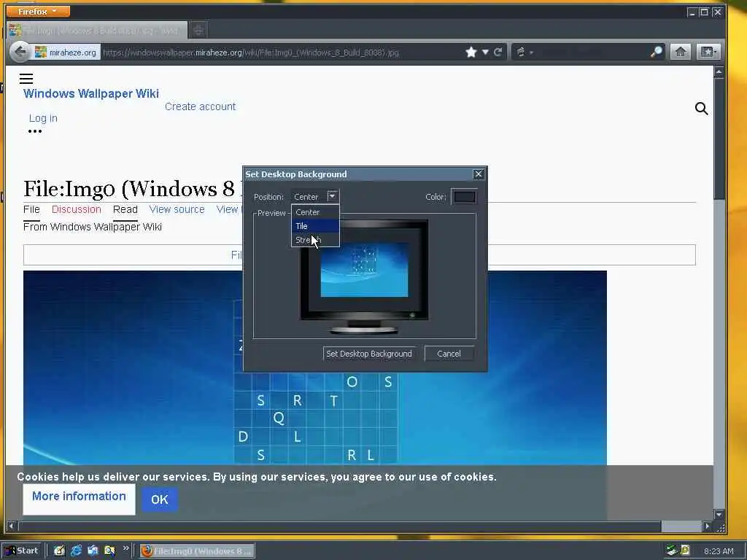Switch to the File page tab
Image resolution: width=747 pixels, height=560 pixels.
(31, 209)
